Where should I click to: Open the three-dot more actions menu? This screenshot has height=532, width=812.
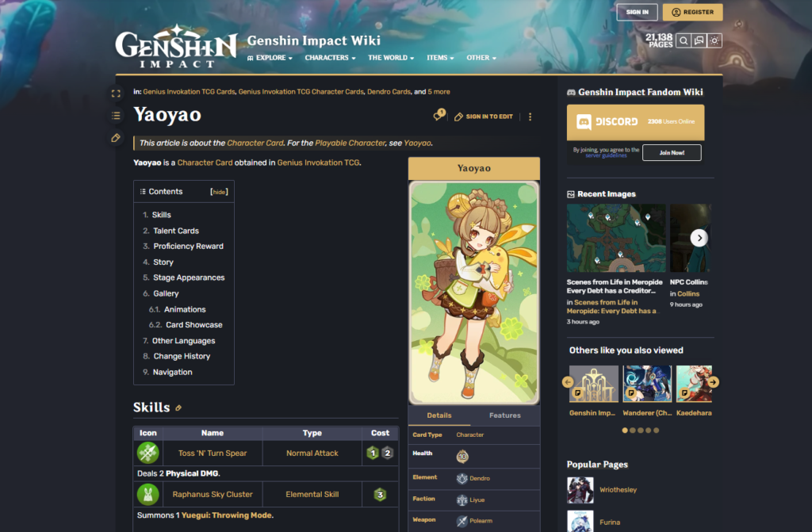click(530, 117)
